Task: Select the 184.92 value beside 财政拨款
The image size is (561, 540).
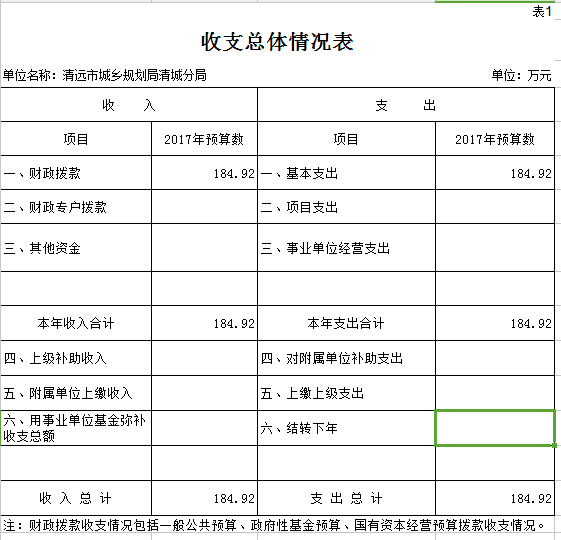Action: (204, 173)
